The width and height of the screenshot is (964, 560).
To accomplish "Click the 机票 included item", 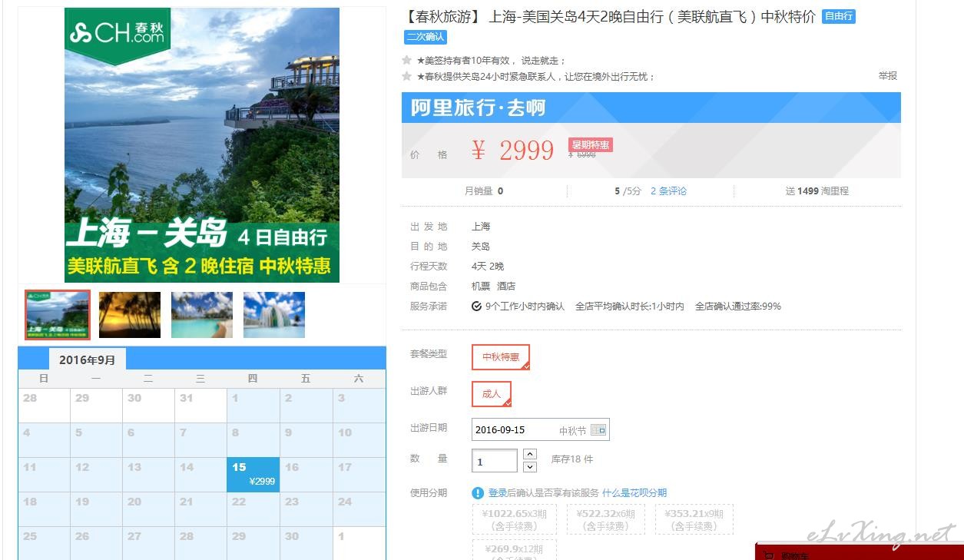I will click(x=481, y=287).
